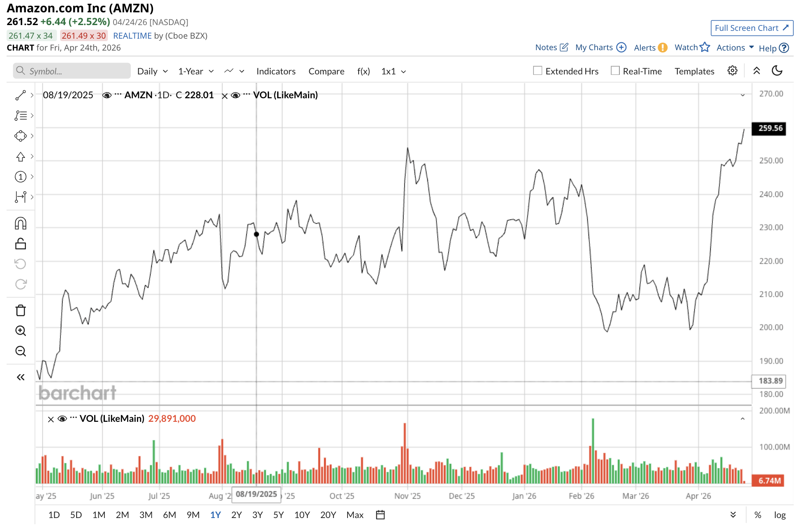Screen dimensions: 802x532
Task: Open chart settings gear icon
Action: (732, 71)
